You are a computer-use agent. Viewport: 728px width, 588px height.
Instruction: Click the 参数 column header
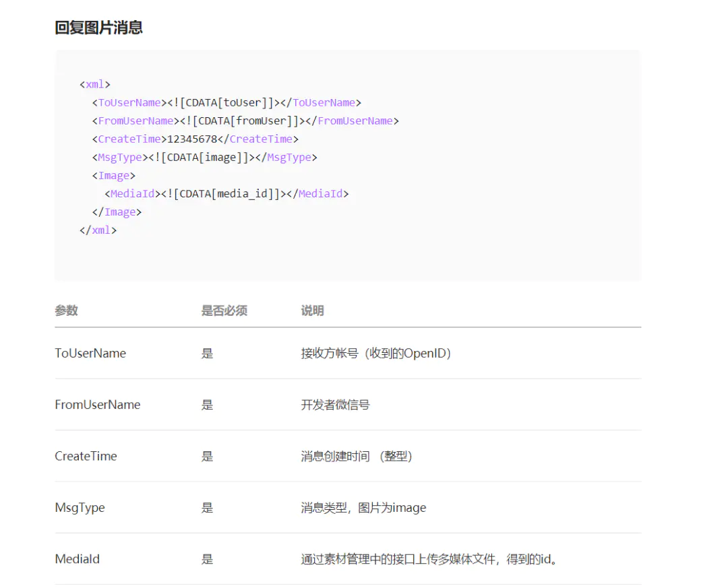[66, 311]
